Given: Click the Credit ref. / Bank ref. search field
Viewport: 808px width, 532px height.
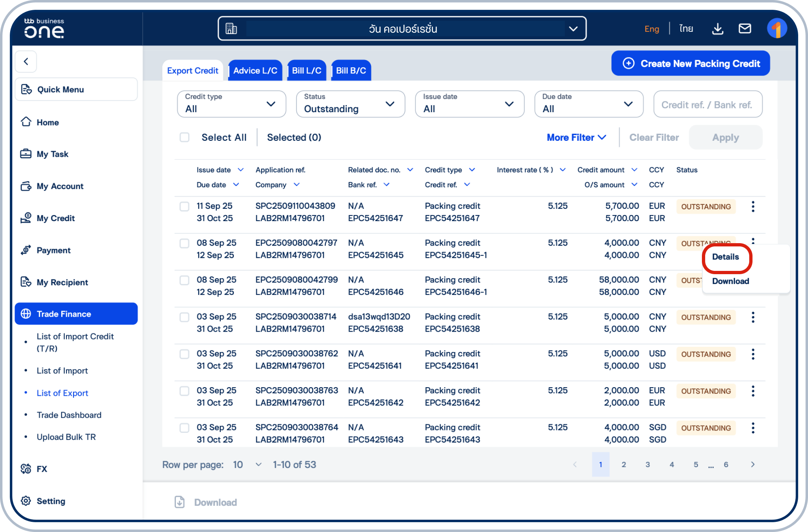Looking at the screenshot, I should coord(707,105).
